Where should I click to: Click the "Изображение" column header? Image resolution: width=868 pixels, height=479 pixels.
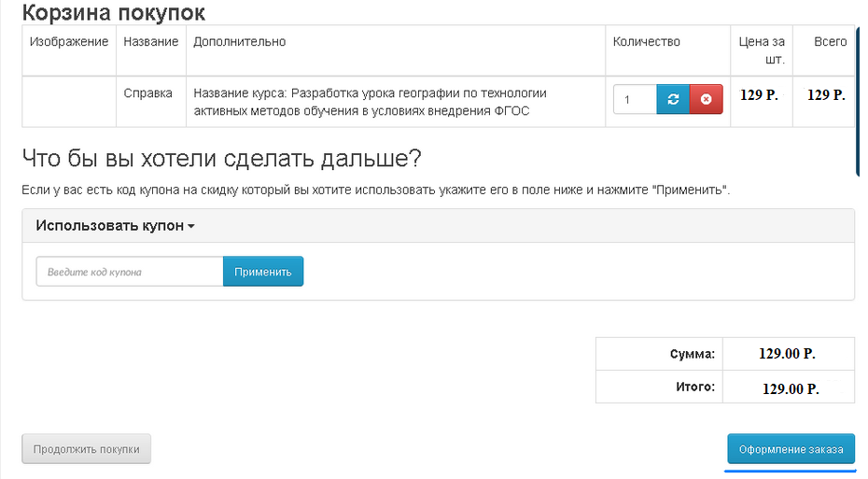(69, 42)
